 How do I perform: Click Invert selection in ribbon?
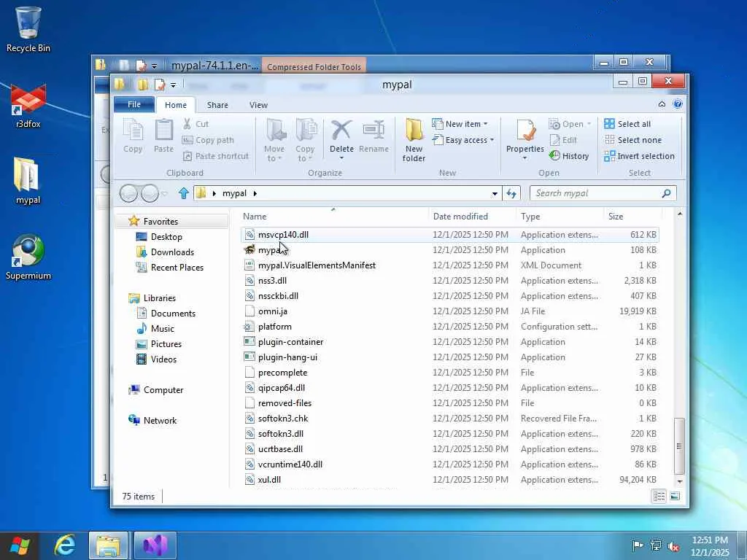pyautogui.click(x=639, y=156)
